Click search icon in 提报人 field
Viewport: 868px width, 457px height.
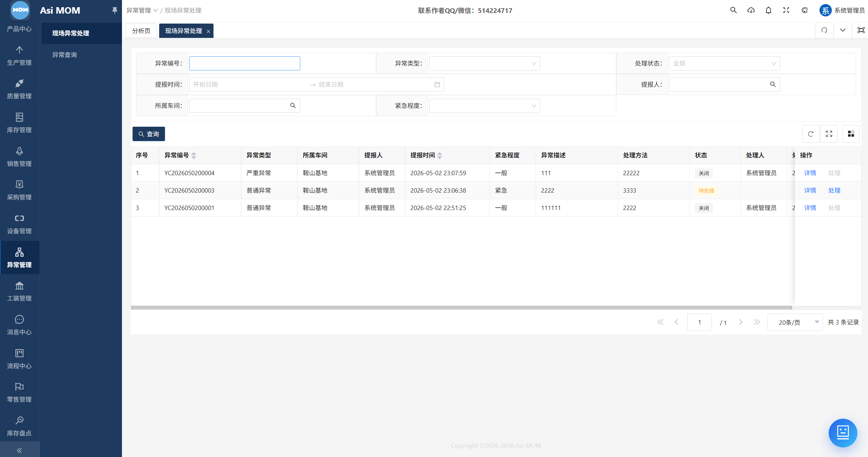pos(773,84)
